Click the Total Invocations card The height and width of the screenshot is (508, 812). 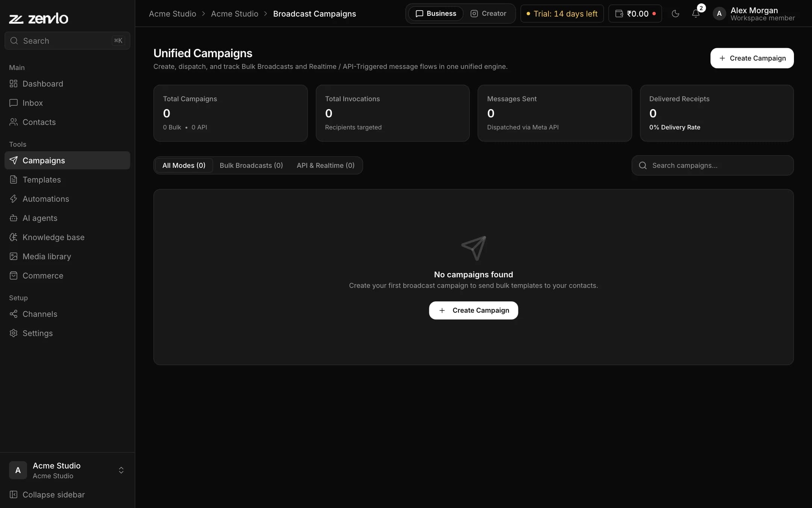coord(392,113)
